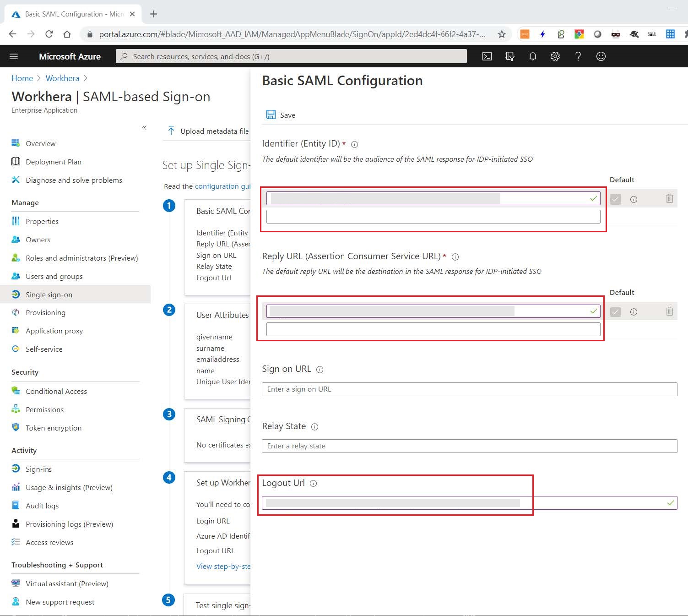Delete the Reply URL entry with trash icon
This screenshot has height=616, width=688.
[x=670, y=311]
